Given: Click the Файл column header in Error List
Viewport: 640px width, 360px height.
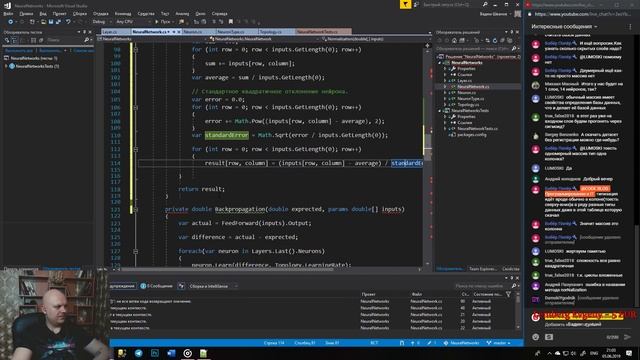Looking at the screenshot, I should [417, 294].
